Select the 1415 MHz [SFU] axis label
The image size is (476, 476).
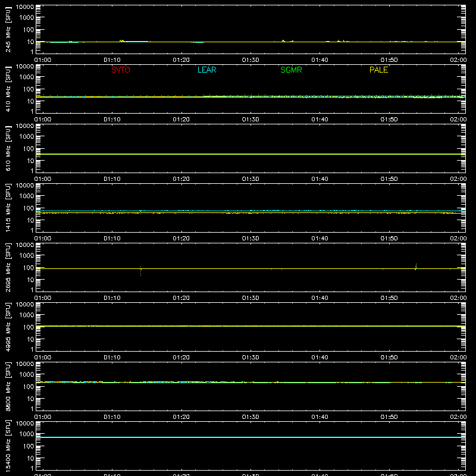coord(8,208)
